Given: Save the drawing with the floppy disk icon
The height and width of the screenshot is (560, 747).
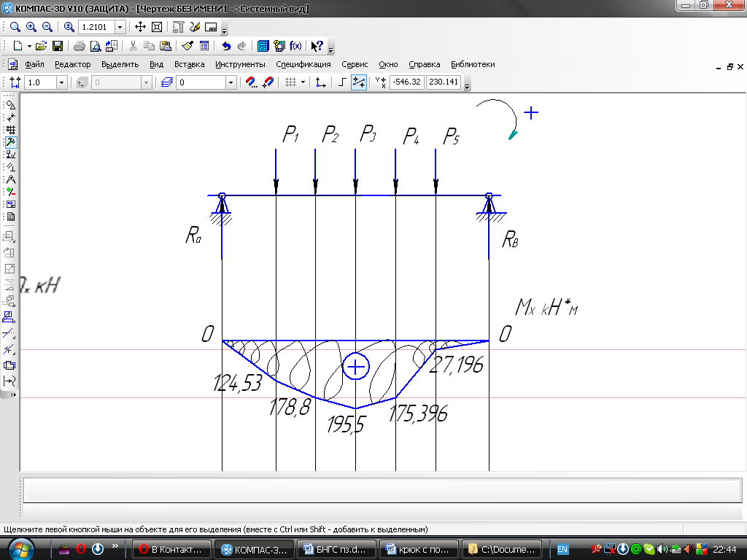Looking at the screenshot, I should (x=57, y=46).
